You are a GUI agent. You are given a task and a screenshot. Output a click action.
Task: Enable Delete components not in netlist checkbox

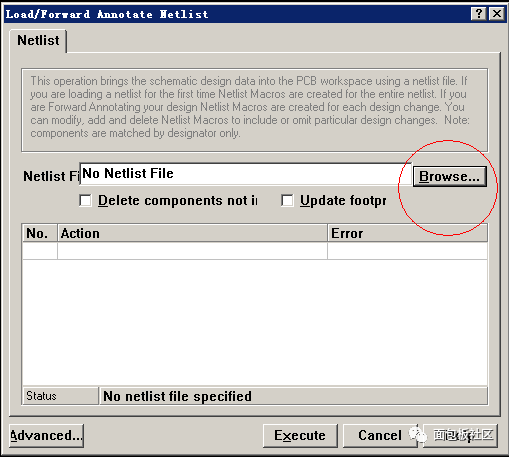(85, 201)
